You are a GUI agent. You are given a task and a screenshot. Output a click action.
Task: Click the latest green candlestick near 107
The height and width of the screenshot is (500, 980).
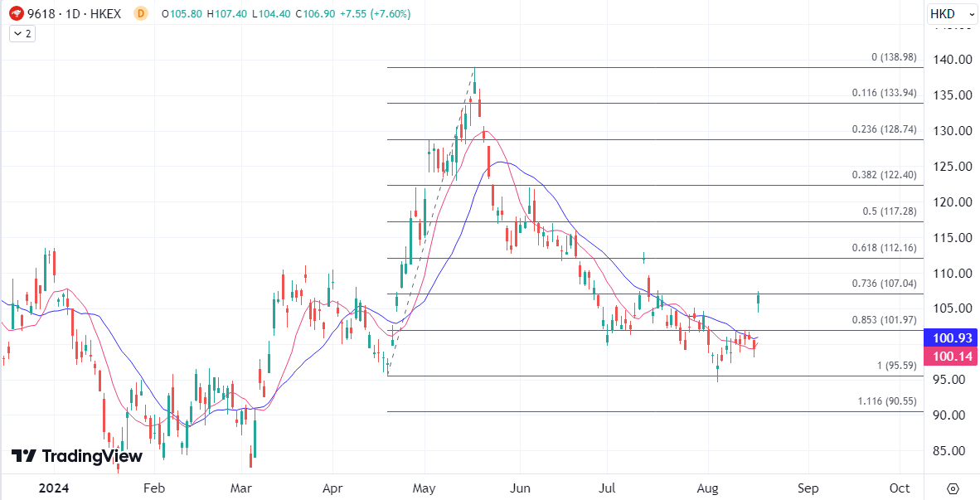(758, 302)
